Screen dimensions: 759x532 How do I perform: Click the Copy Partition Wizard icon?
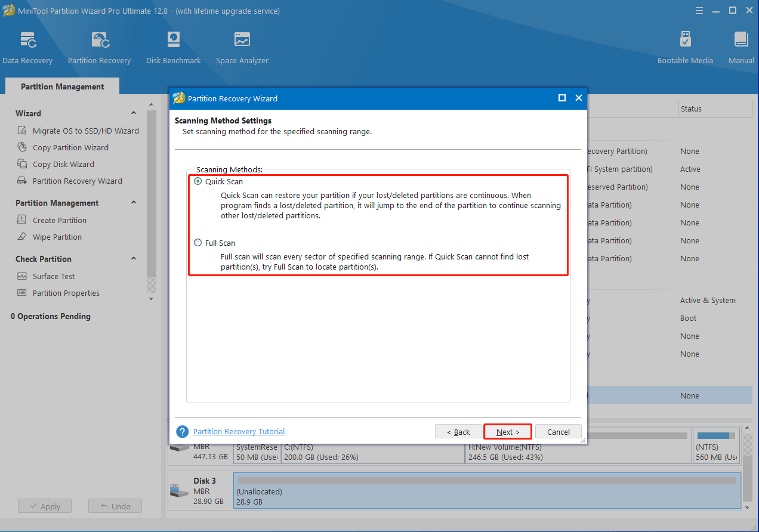[22, 147]
